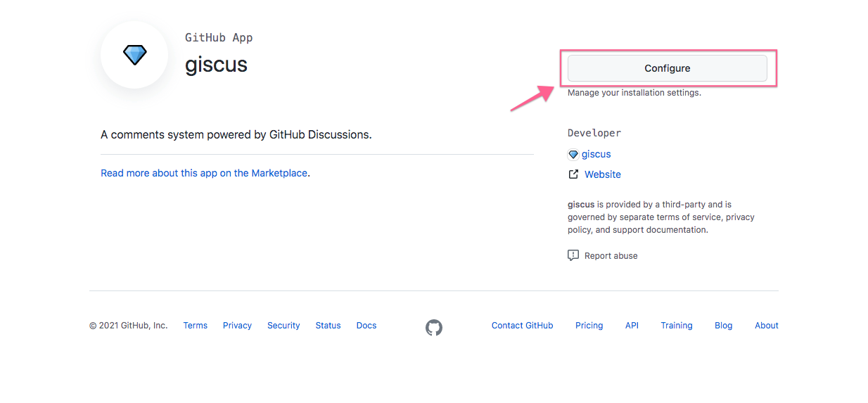Click the About footer link

(x=767, y=326)
